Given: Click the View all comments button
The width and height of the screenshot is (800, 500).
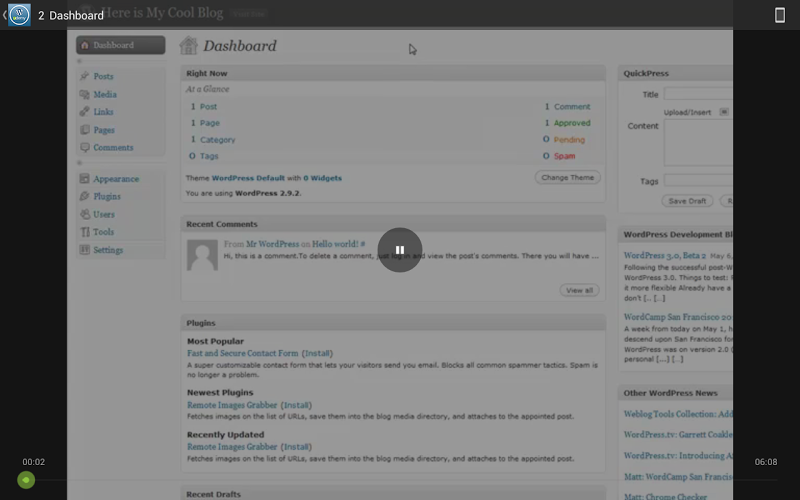Looking at the screenshot, I should tap(579, 290).
